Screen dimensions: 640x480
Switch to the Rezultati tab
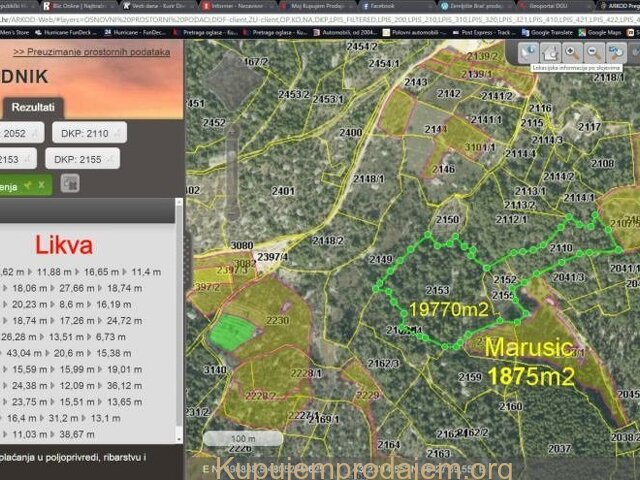coord(32,107)
